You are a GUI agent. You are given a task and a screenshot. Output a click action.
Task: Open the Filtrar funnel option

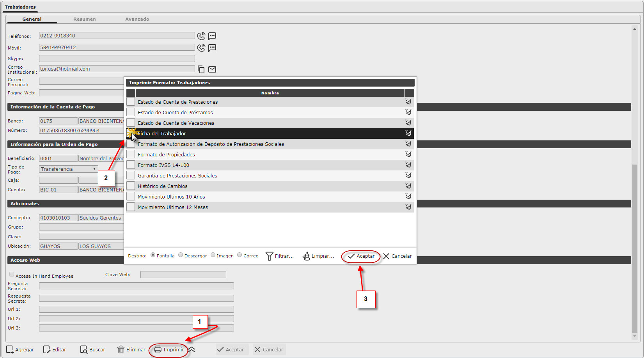[x=280, y=256]
